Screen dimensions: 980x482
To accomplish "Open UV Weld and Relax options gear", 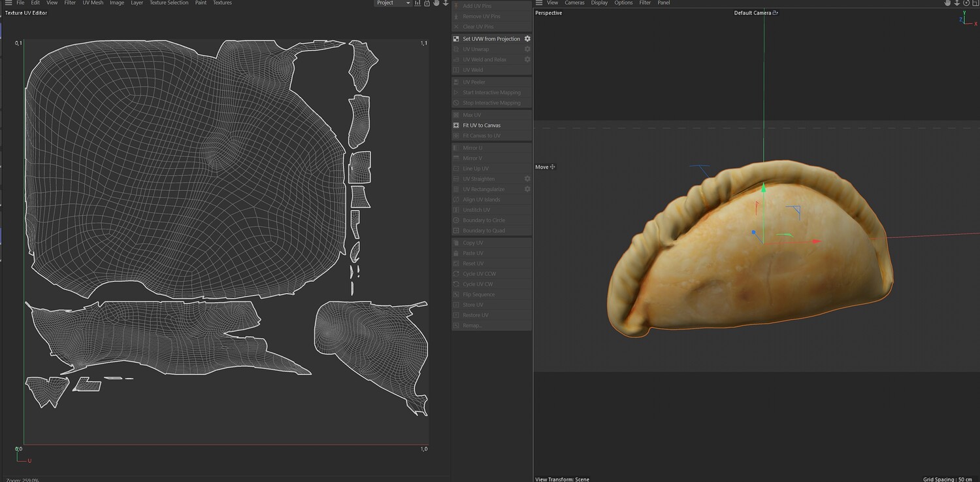I will [527, 60].
